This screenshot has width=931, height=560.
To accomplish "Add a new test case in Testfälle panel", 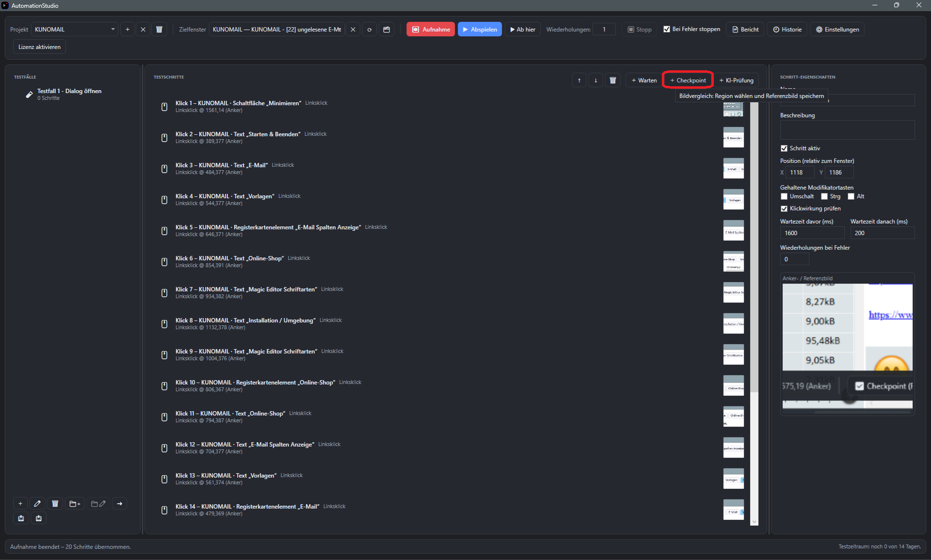I will (x=20, y=504).
